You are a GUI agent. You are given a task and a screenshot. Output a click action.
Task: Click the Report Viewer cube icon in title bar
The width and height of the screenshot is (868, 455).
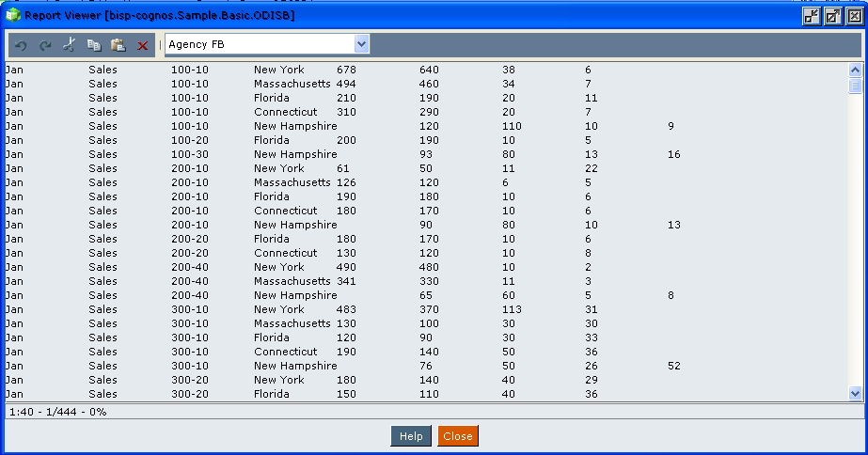[x=13, y=15]
